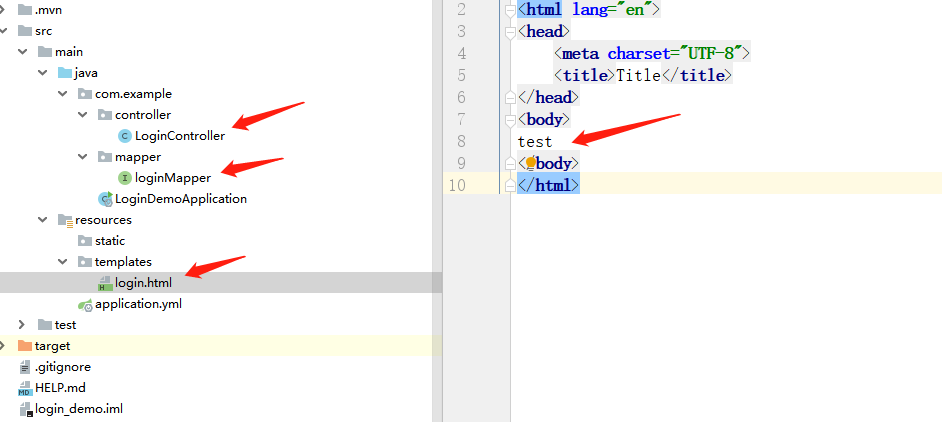Click fold marker at closing head tag
942x422 pixels.
point(510,97)
